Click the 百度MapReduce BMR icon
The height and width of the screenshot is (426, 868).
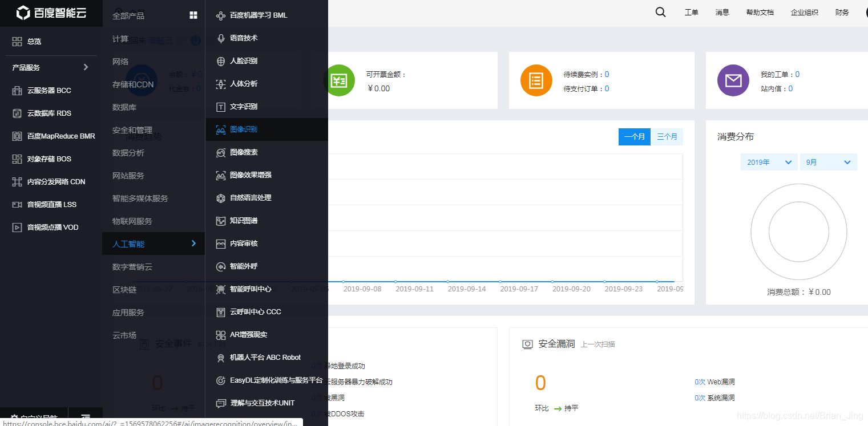tap(17, 136)
